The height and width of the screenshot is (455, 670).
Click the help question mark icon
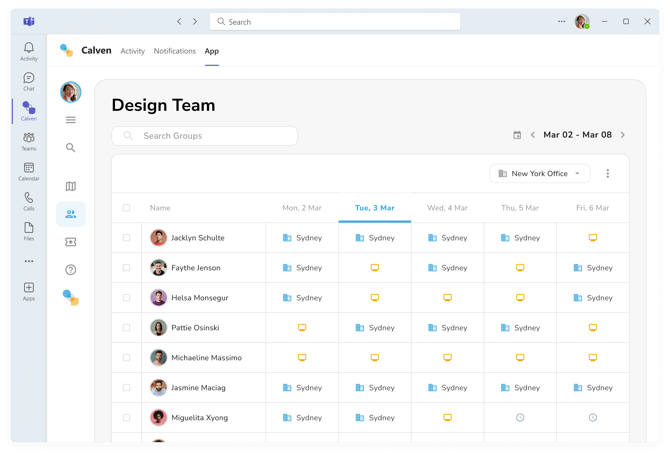click(x=70, y=270)
